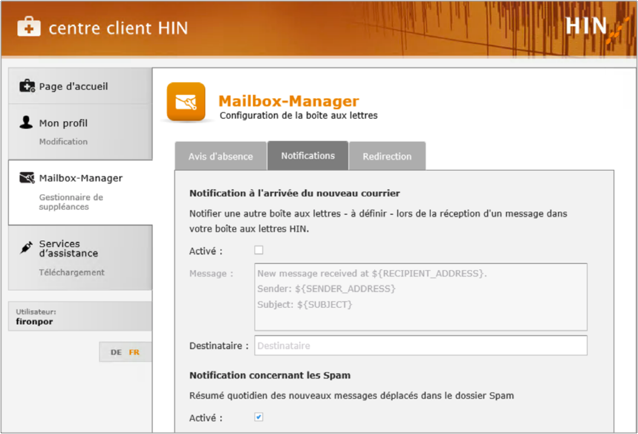Click the large orange Mailbox-Manager icon
The height and width of the screenshot is (434, 638).
pyautogui.click(x=186, y=102)
